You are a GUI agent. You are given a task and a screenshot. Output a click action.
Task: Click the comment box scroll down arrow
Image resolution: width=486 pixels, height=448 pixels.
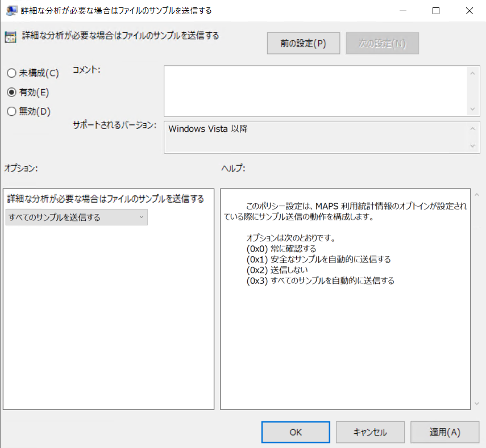[472, 108]
